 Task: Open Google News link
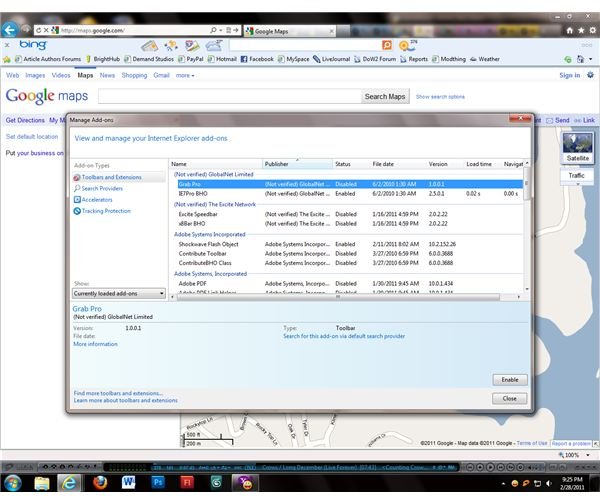tap(107, 75)
